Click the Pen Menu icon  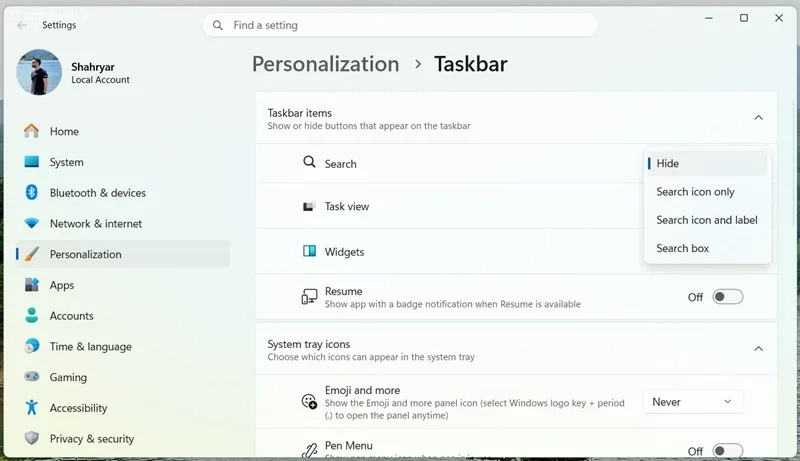point(309,450)
